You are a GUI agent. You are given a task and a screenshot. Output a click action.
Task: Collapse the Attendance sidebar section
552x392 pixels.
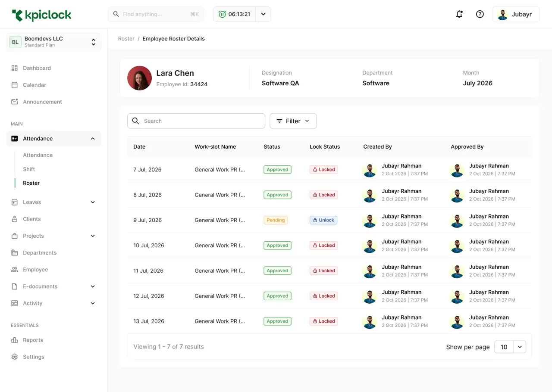click(93, 139)
